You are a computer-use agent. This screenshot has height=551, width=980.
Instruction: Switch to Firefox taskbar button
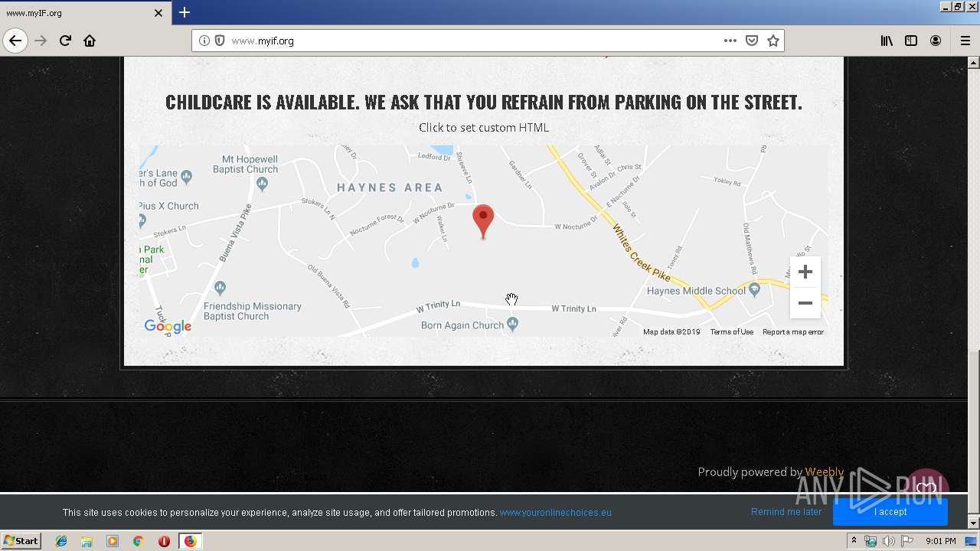(190, 541)
